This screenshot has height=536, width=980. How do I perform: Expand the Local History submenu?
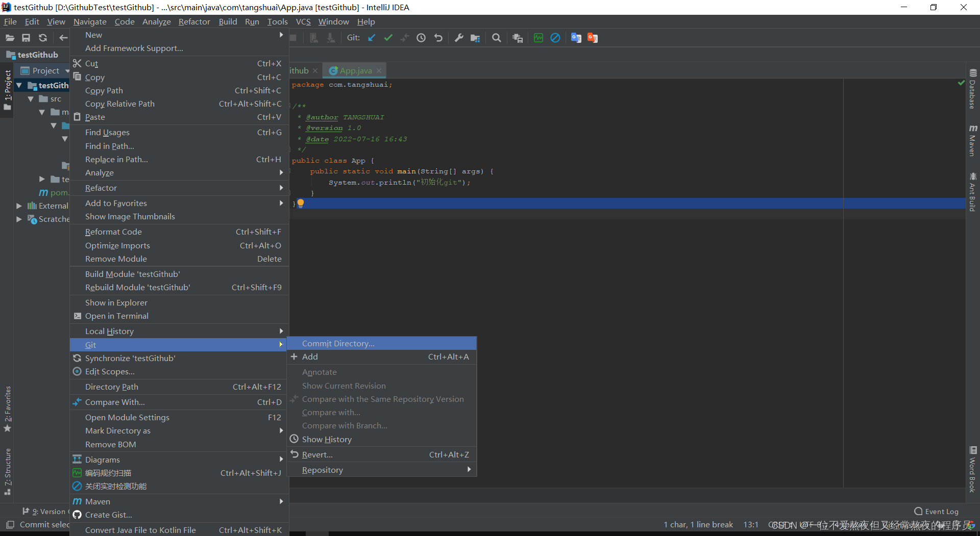click(x=179, y=331)
